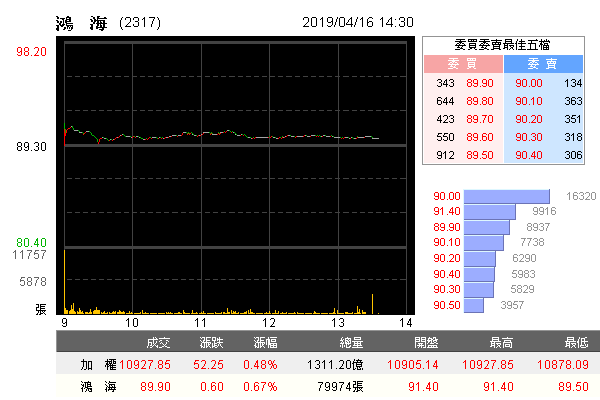
Task: Click the volume bar for 16320
Action: click(507, 196)
